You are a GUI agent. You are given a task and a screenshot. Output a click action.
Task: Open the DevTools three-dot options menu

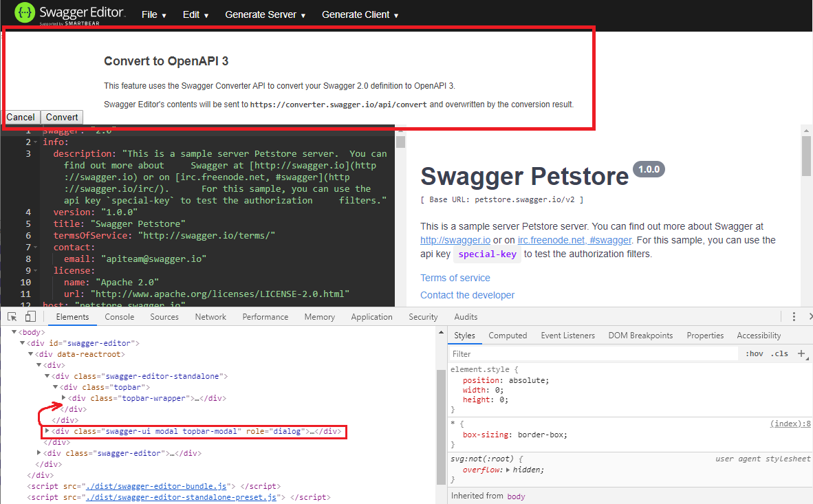pos(794,317)
